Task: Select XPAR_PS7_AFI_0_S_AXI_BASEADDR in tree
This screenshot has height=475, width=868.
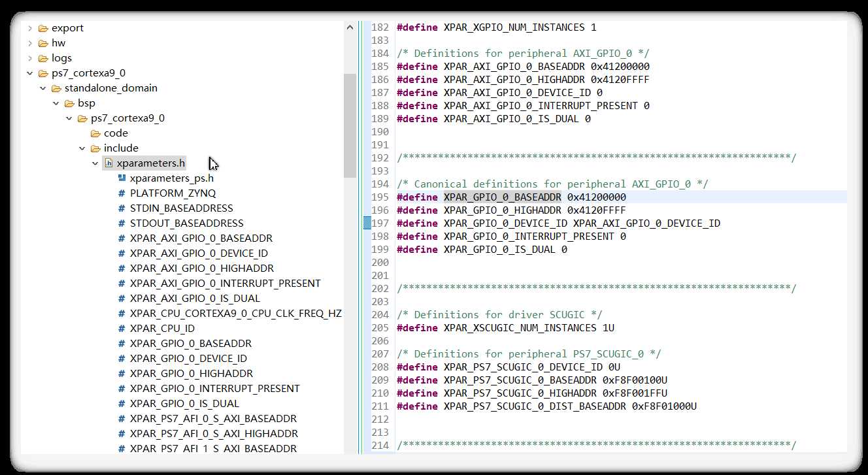Action: coord(213,419)
